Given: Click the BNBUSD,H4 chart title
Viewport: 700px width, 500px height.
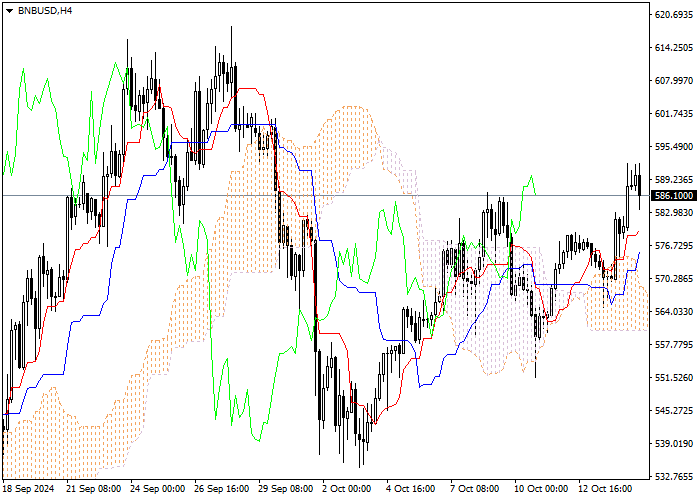Looking at the screenshot, I should 45,11.
